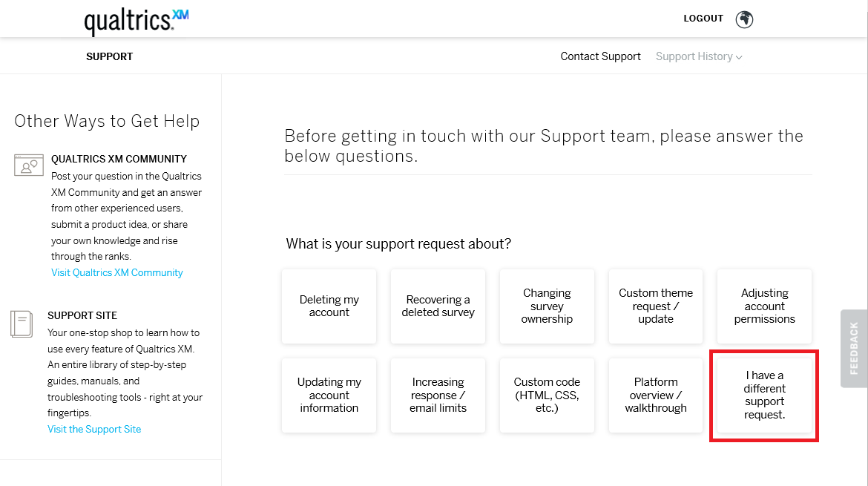Expand the Support History dropdown
Viewport: 868px width, 486px height.
[x=698, y=56]
